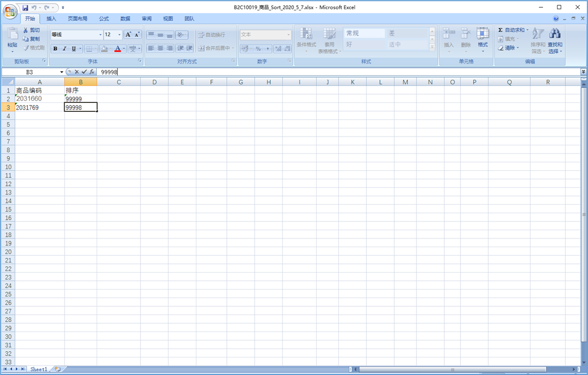The height and width of the screenshot is (375, 588).
Task: Click the Office button logo
Action: pyautogui.click(x=10, y=11)
